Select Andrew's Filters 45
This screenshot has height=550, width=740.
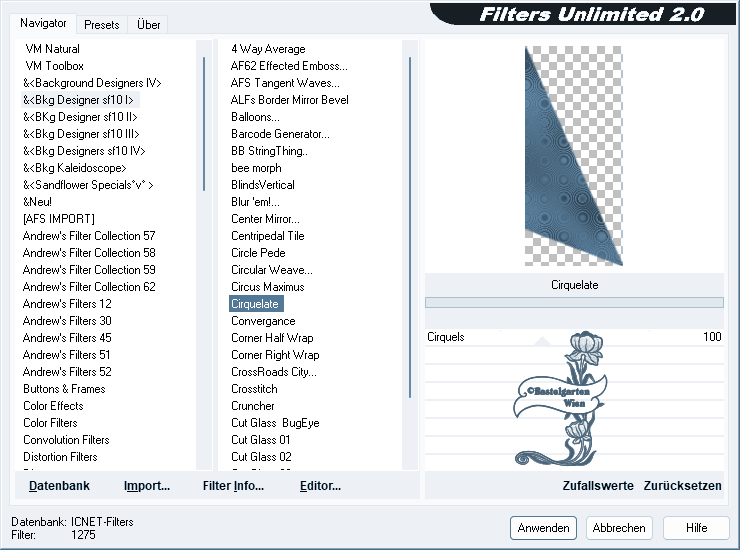(x=67, y=338)
